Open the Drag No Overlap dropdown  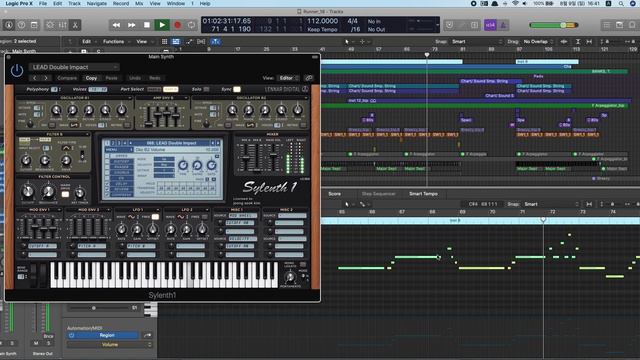pos(538,41)
